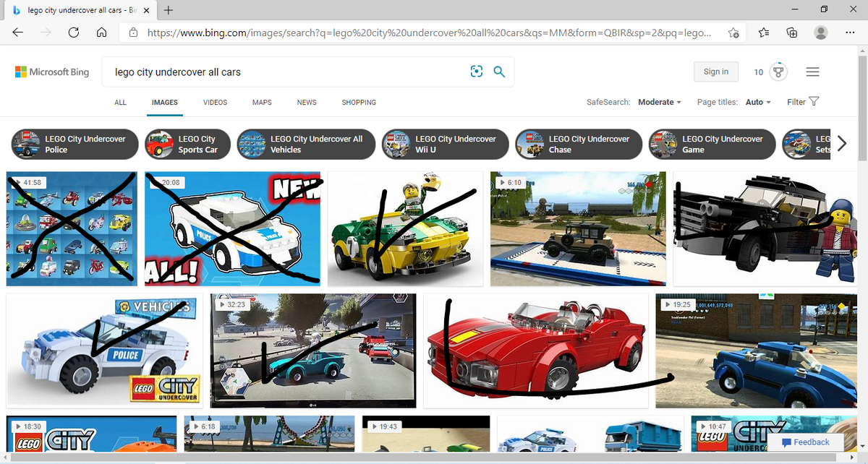Select LEGO City Undercover Game chip
The width and height of the screenshot is (868, 464).
[712, 144]
